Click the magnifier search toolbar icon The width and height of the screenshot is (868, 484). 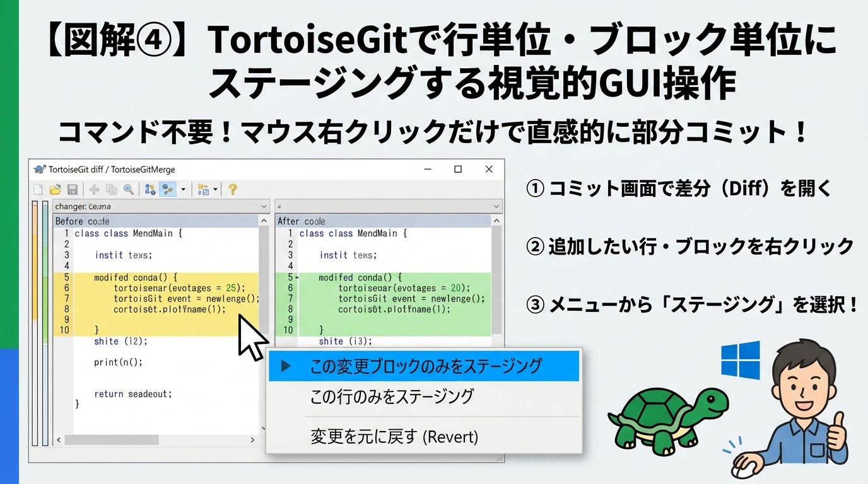tap(129, 189)
